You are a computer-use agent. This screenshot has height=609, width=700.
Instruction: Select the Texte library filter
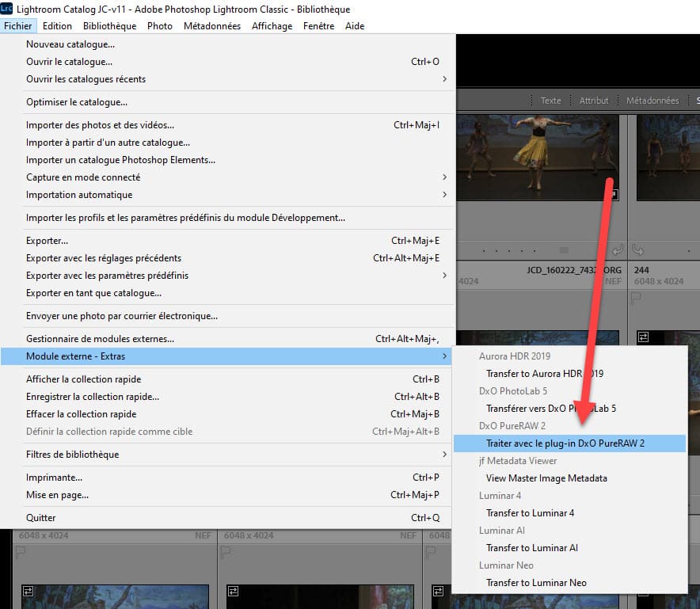click(551, 101)
